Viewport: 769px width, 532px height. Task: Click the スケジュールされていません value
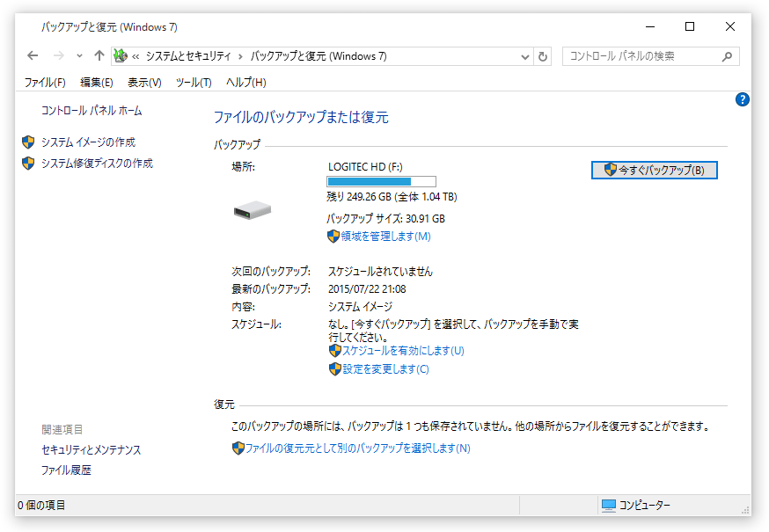381,272
